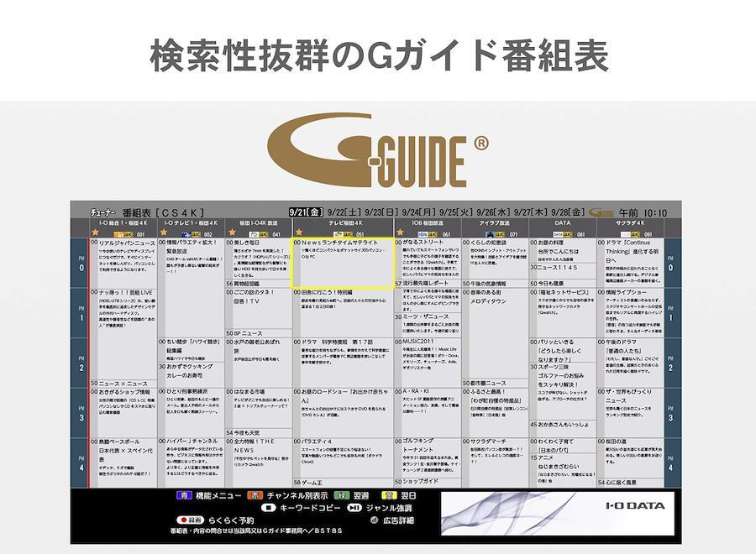Viewport: 756px width, 554px height.
Task: Click the star icon above channel 001
Action: coord(96,233)
